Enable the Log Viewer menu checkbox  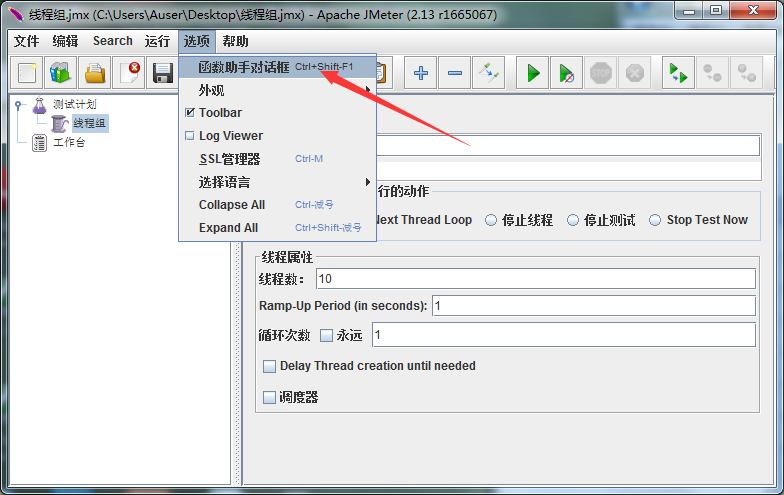pyautogui.click(x=277, y=136)
